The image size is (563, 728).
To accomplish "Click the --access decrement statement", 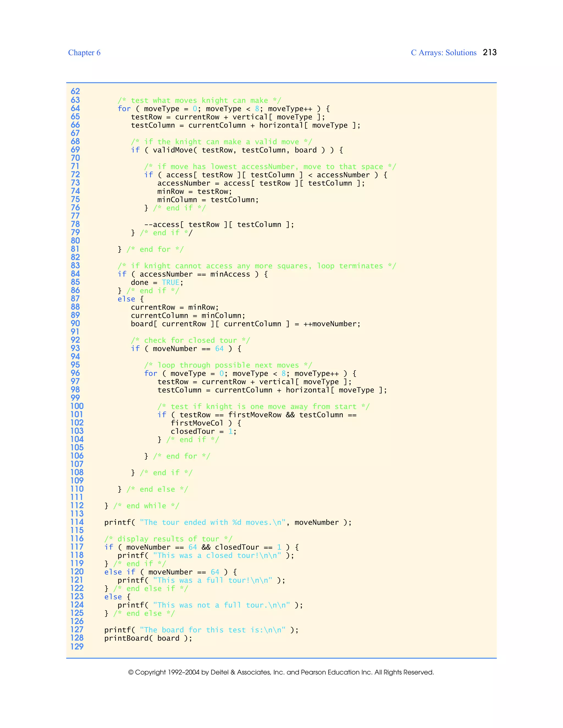I will (x=219, y=224).
